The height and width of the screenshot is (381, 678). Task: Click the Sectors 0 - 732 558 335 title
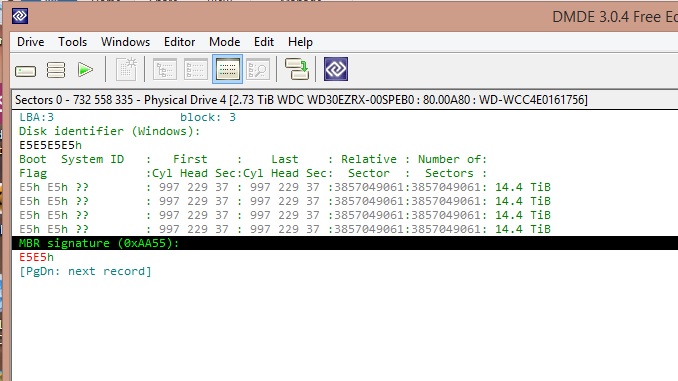click(301, 100)
